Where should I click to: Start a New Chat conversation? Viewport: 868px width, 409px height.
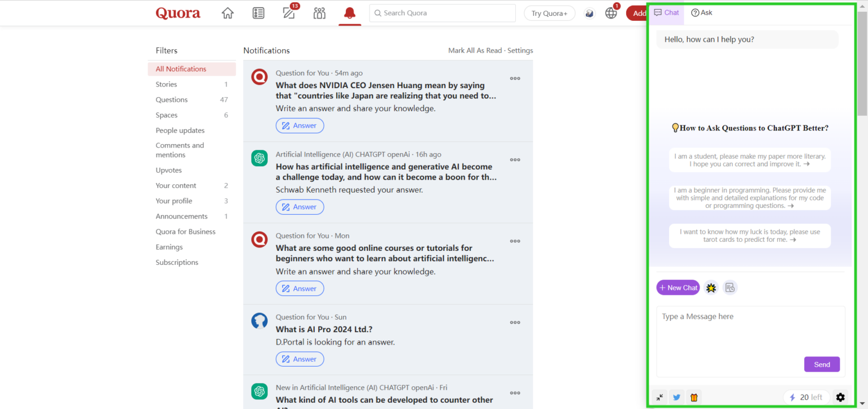pos(678,288)
